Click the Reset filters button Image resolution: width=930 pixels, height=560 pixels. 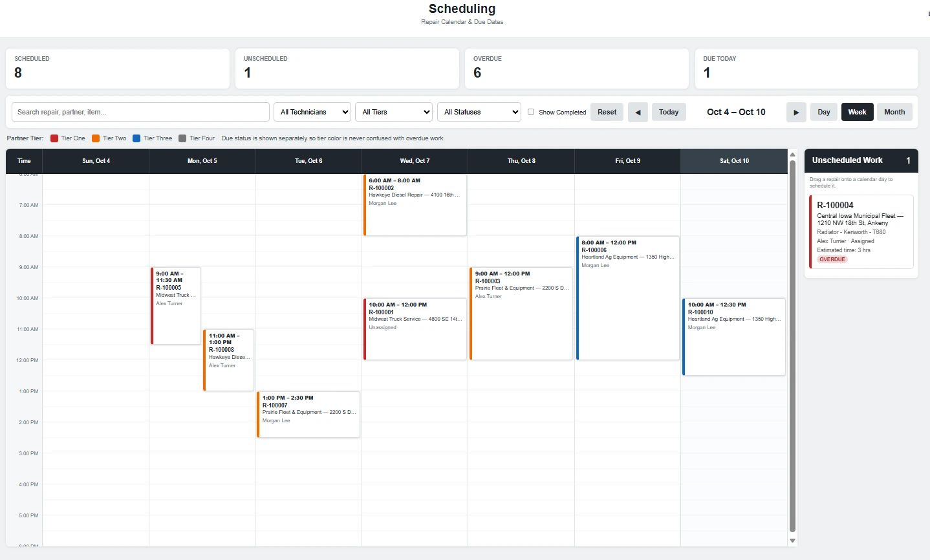[607, 112]
